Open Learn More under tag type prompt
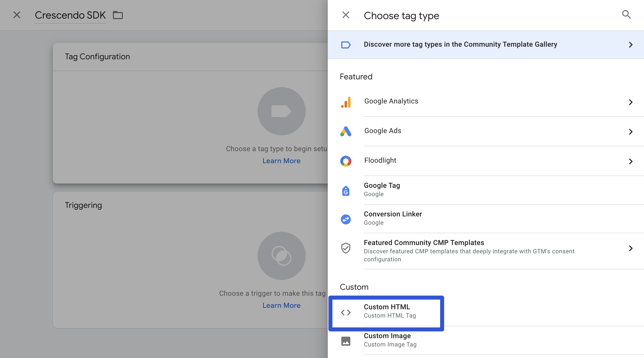The image size is (644, 358). [281, 161]
